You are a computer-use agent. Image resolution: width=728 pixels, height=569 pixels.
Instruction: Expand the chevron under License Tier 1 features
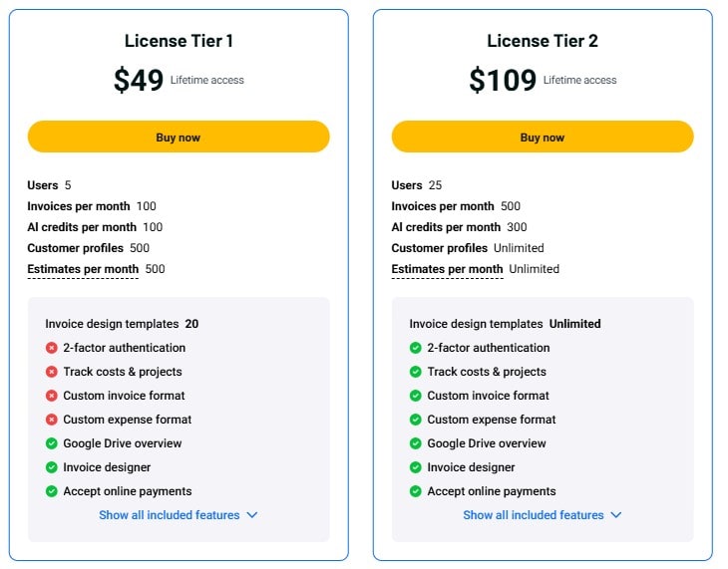(252, 515)
